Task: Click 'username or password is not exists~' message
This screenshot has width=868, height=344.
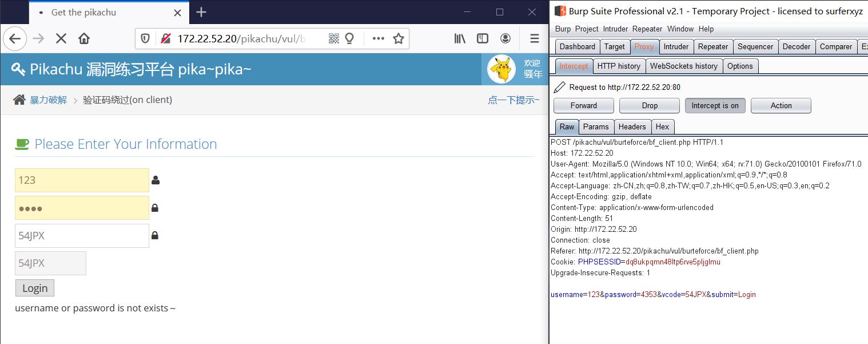Action: pos(95,309)
